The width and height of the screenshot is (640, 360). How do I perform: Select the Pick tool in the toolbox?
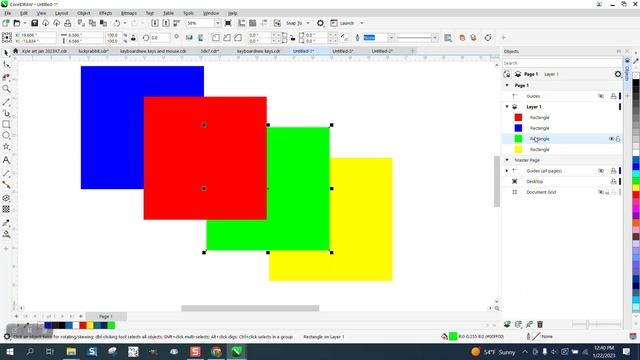(x=6, y=53)
